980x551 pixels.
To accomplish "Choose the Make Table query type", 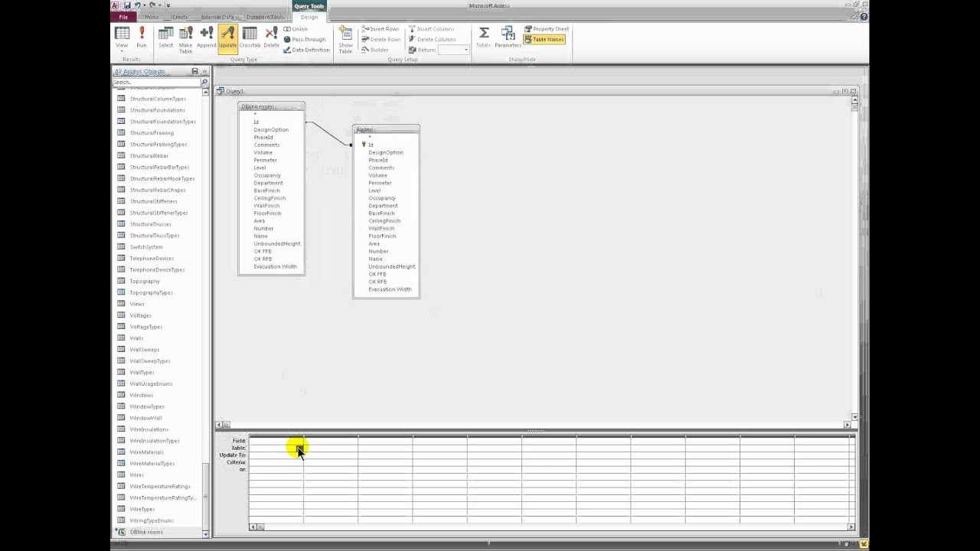I will [185, 39].
